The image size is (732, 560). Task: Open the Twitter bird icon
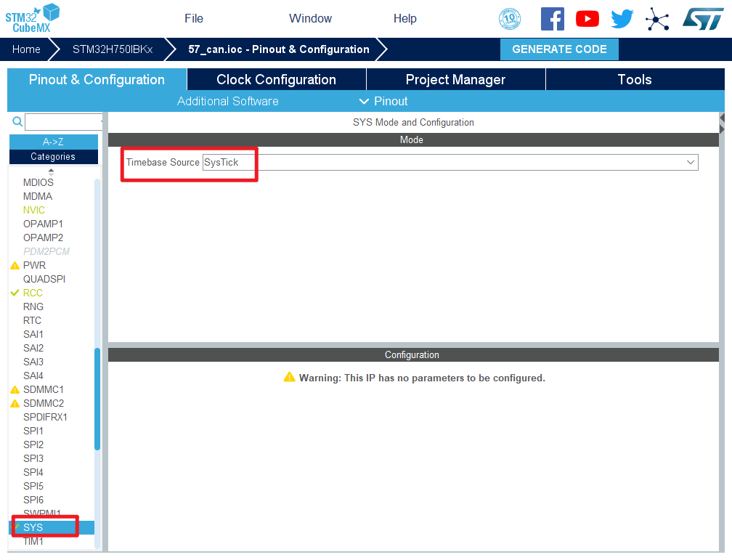point(622,19)
